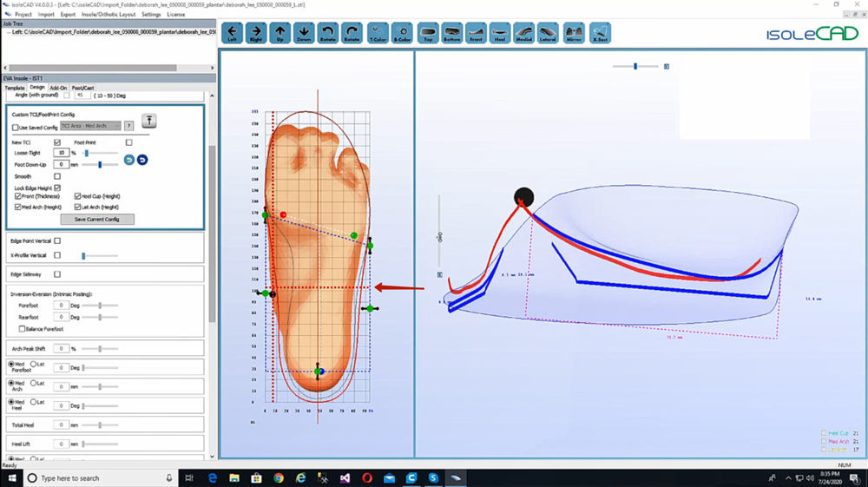Open the TCI Area - Med Arch dropdown
868x487 pixels.
click(90, 126)
